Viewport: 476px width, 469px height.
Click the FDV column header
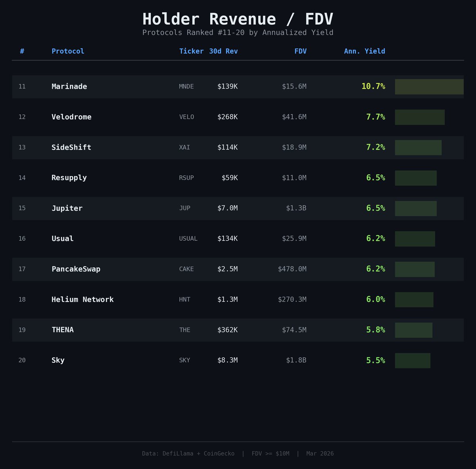coord(300,51)
